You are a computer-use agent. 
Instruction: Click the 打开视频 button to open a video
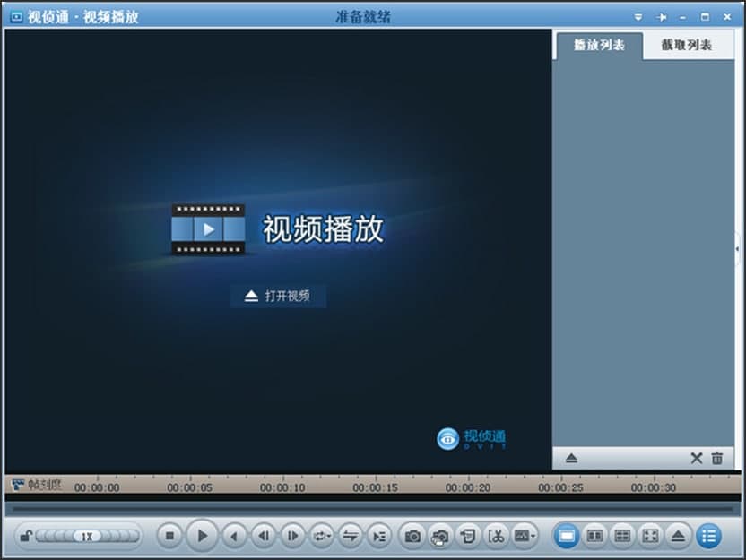pyautogui.click(x=279, y=296)
